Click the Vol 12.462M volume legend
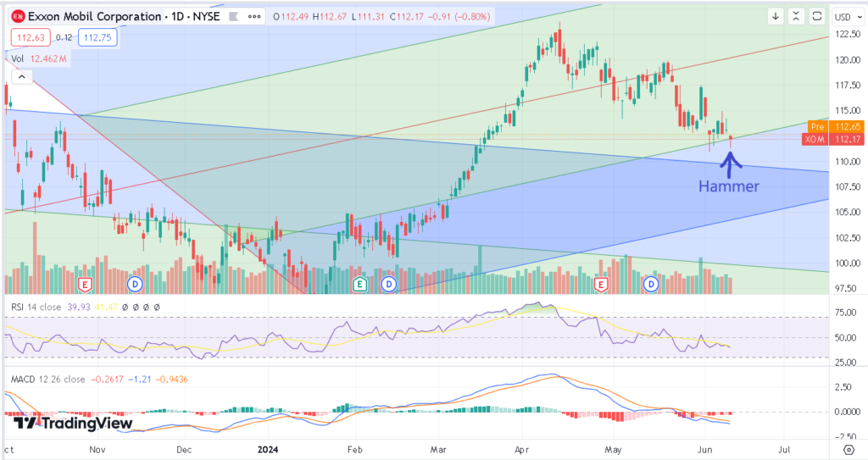 click(39, 58)
